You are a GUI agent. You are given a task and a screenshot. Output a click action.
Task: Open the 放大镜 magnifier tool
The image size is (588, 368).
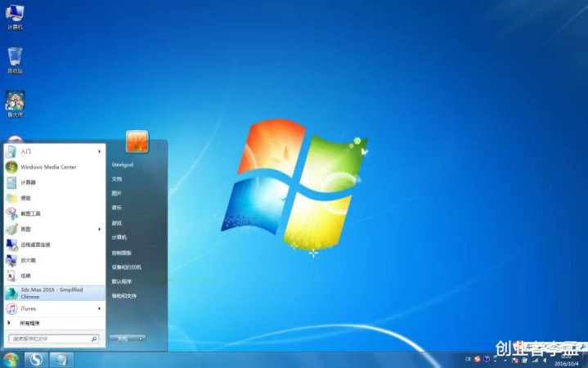point(54,260)
